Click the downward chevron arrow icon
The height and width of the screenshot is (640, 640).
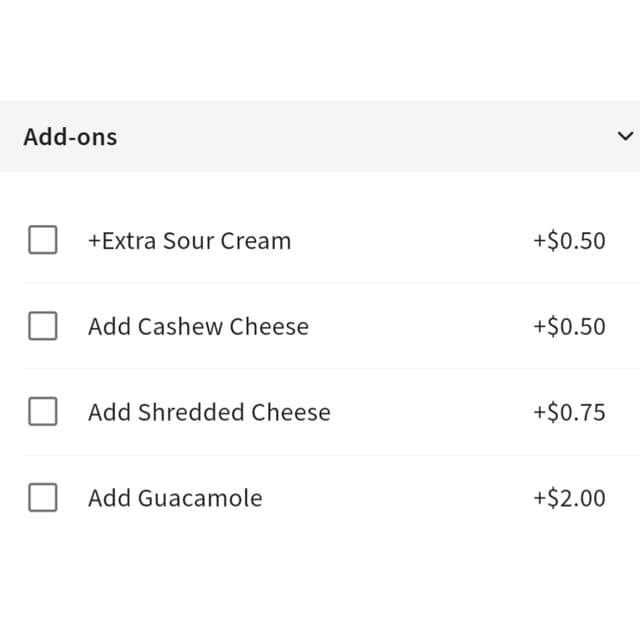click(625, 136)
